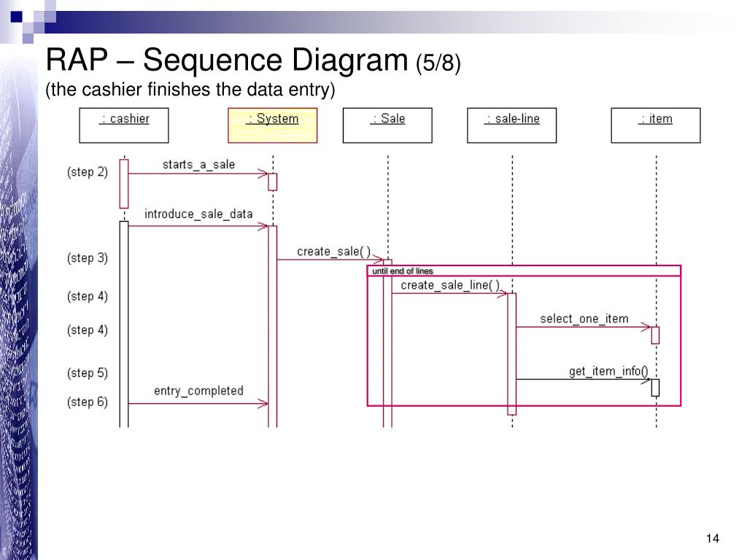The width and height of the screenshot is (747, 560).
Task: Select the 'select_one_item' message label
Action: pyautogui.click(x=584, y=319)
